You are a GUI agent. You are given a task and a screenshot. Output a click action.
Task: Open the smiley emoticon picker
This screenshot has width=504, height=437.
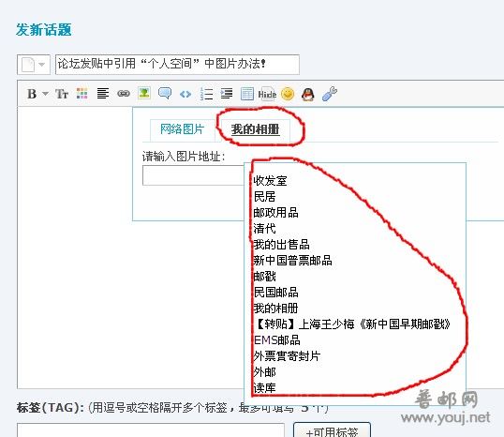288,94
